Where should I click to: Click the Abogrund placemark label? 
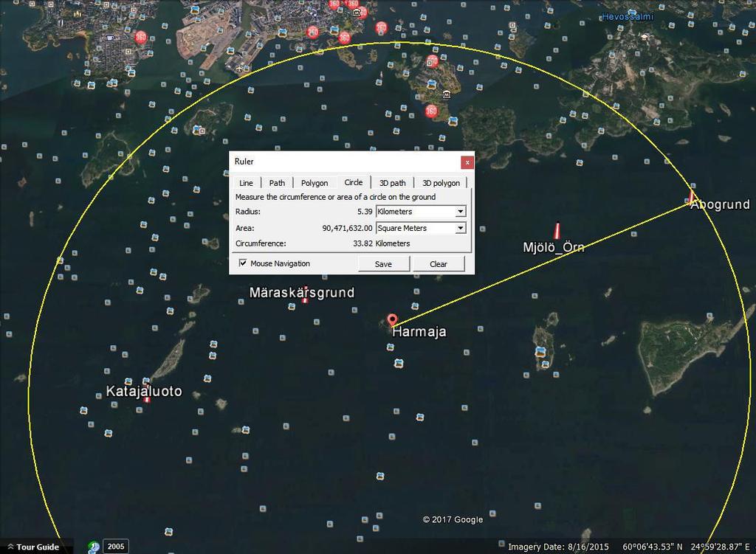(721, 204)
